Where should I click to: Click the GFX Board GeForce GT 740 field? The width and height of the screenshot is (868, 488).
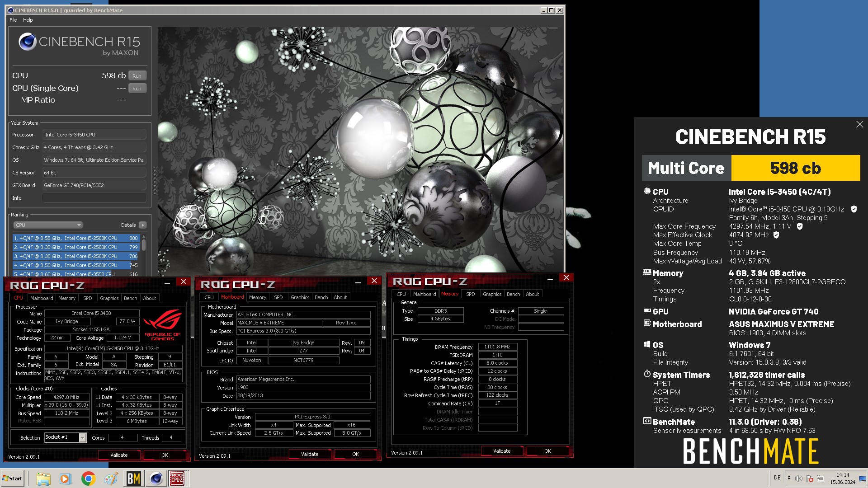(x=94, y=185)
